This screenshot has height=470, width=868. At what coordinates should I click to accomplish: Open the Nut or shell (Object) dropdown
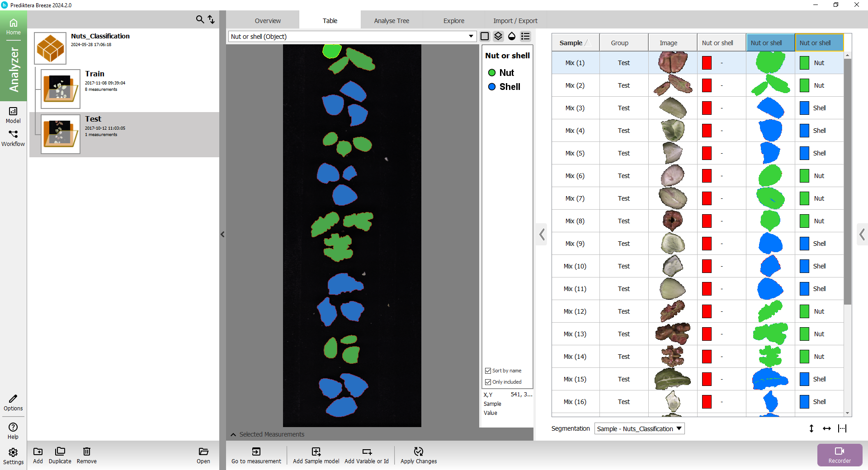[471, 36]
